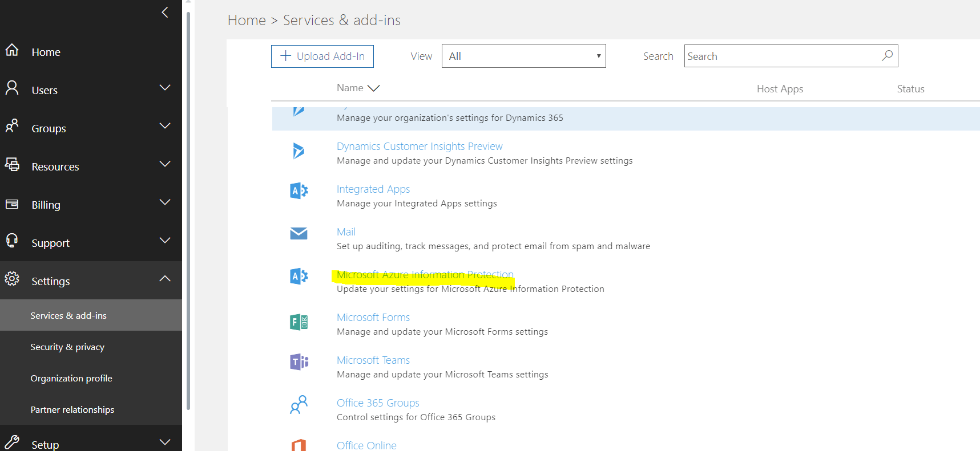
Task: Select Billing in the sidebar
Action: click(46, 205)
